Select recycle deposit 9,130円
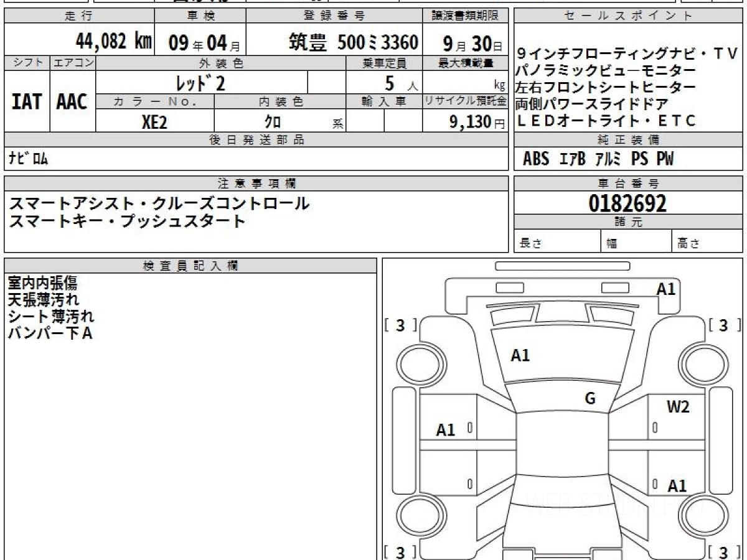Viewport: 747px width, 560px height. (x=477, y=122)
